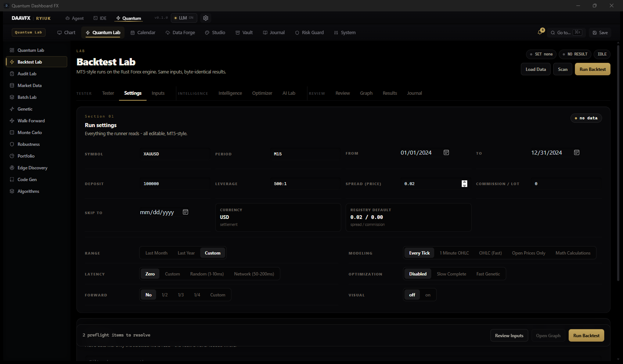Open Code Gen in sidebar
The width and height of the screenshot is (623, 364).
[x=37, y=180]
